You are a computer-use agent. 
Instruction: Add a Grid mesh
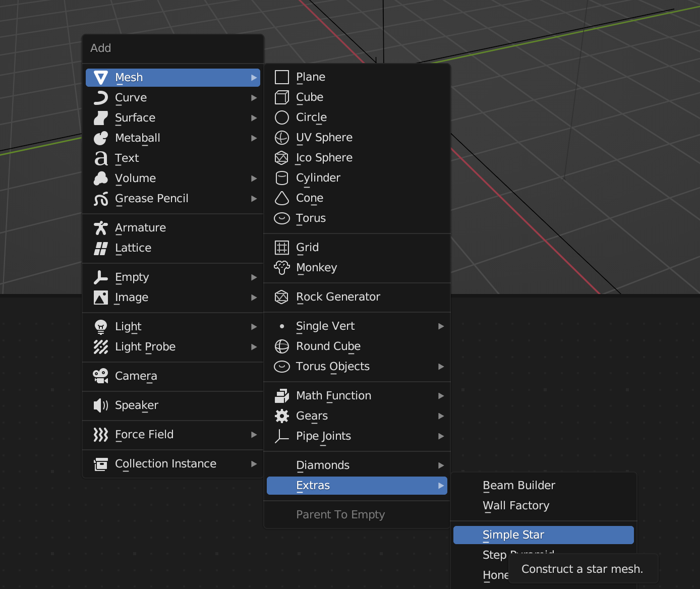click(x=357, y=248)
